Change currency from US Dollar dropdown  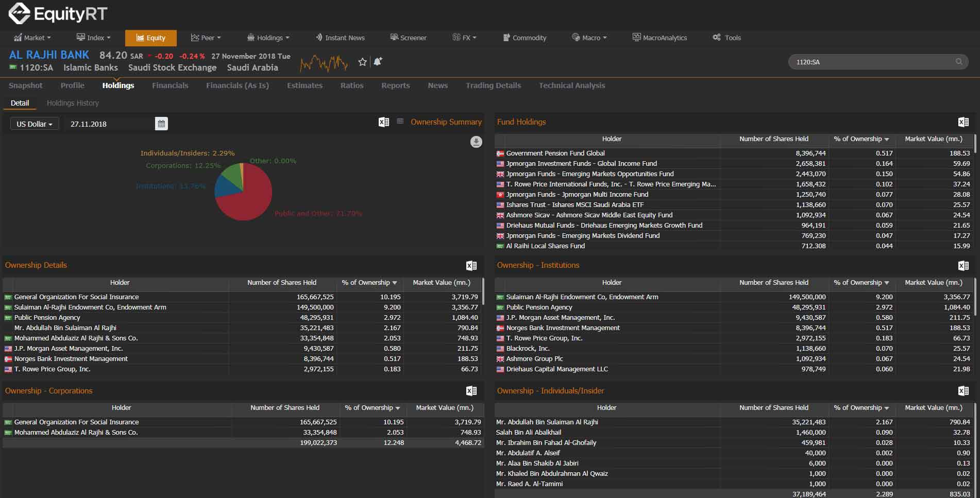point(35,124)
